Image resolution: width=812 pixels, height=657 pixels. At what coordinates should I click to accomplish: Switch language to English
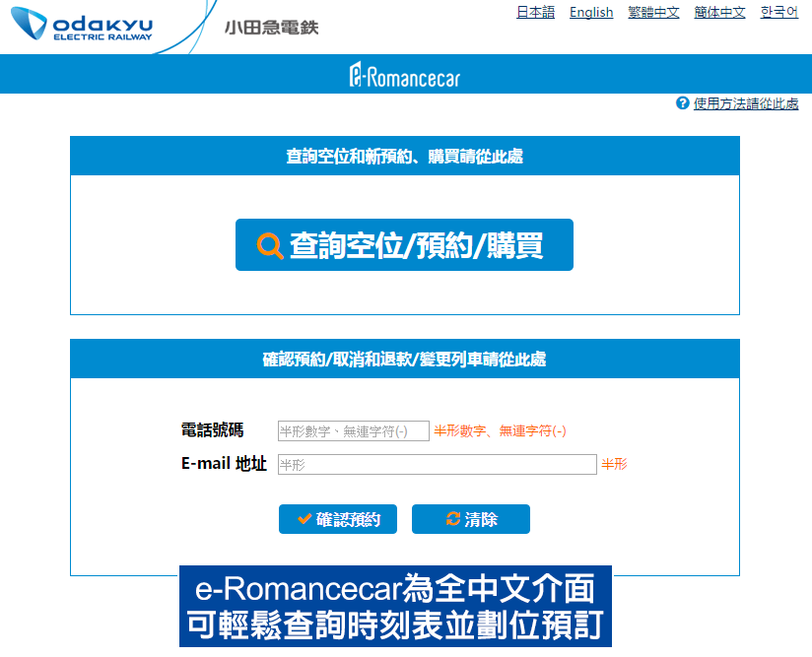591,12
